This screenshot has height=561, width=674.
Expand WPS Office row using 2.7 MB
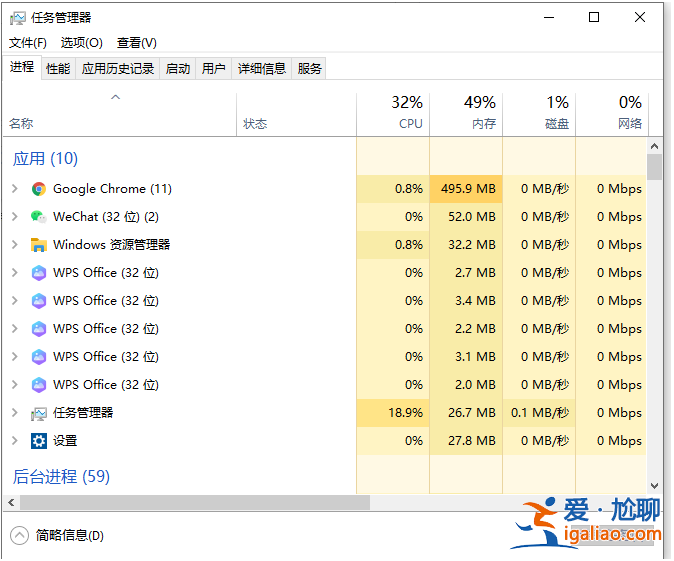click(15, 273)
